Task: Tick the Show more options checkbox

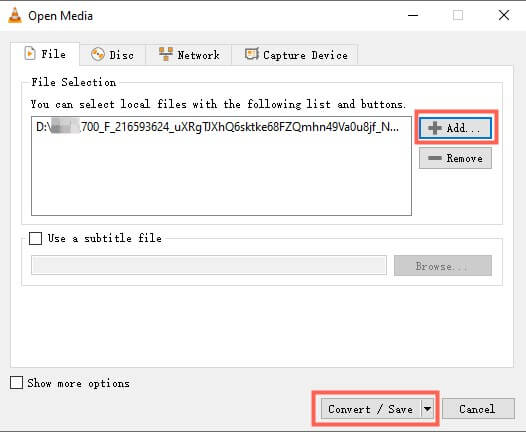Action: click(16, 383)
